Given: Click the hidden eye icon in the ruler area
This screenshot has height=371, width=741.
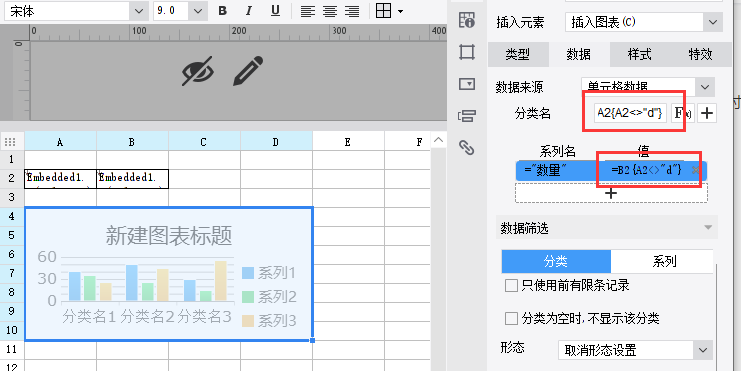Looking at the screenshot, I should (198, 71).
